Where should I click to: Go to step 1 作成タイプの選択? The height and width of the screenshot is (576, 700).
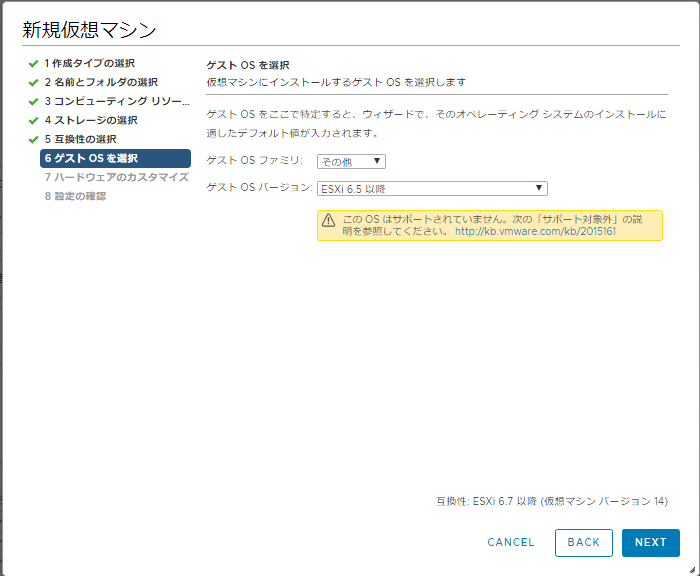(x=89, y=63)
